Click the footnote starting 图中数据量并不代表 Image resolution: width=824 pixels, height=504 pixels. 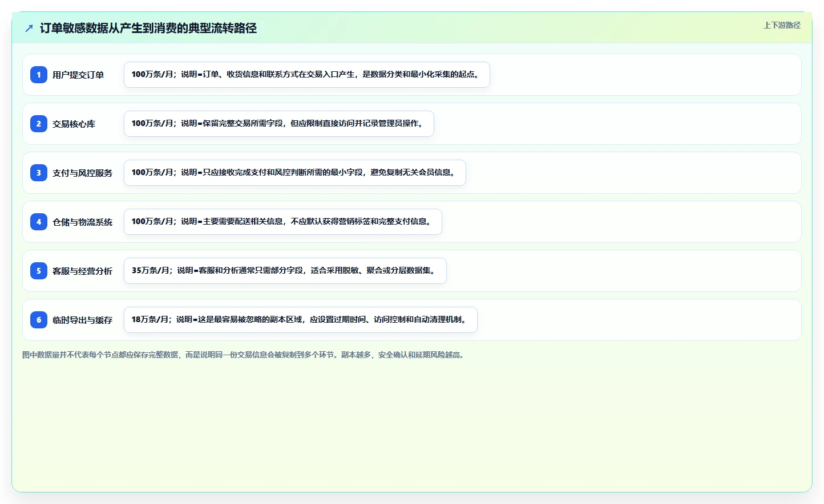click(244, 355)
